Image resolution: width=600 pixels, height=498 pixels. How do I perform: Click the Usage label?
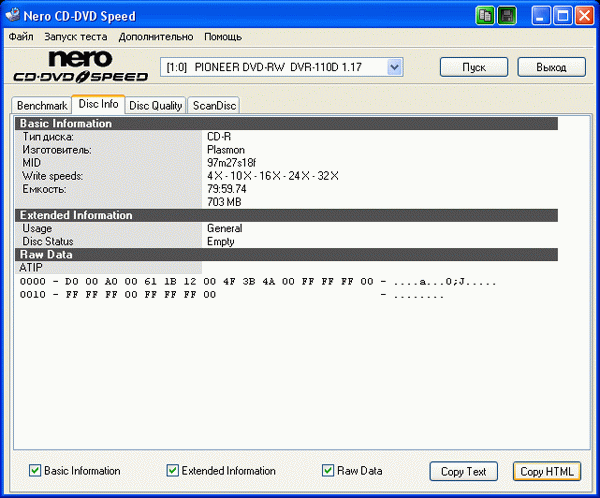pyautogui.click(x=37, y=228)
